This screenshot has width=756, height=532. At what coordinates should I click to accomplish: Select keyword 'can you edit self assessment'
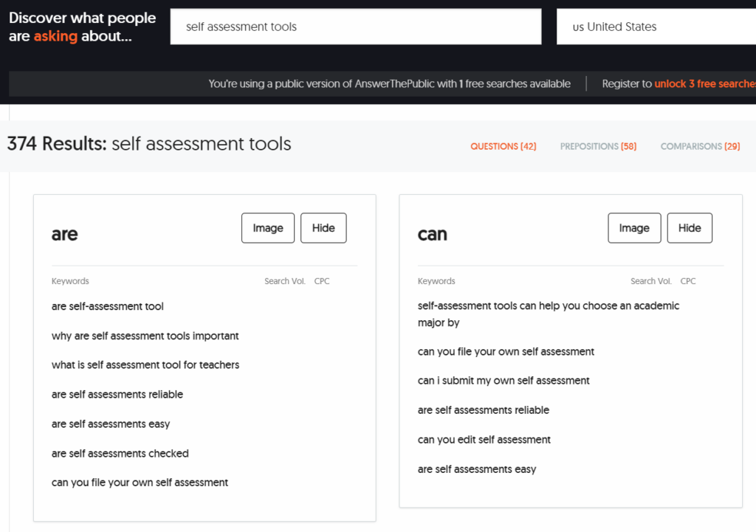click(x=484, y=440)
